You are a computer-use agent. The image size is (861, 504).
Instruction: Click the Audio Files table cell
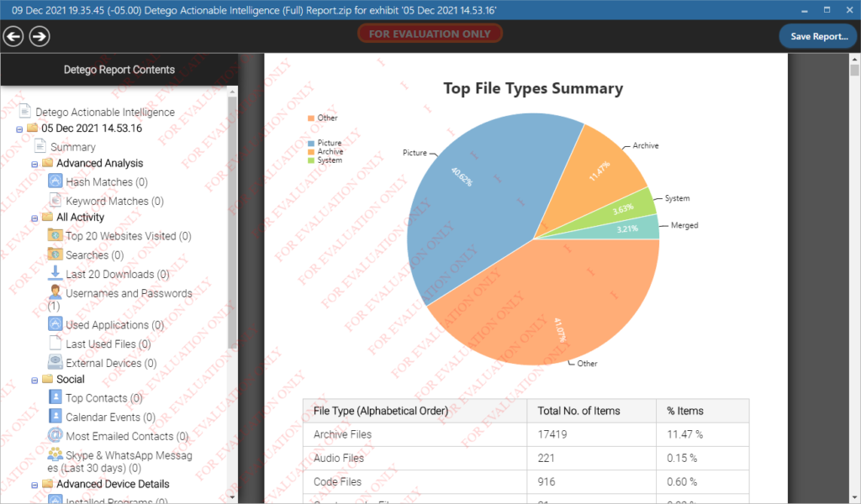pos(415,458)
